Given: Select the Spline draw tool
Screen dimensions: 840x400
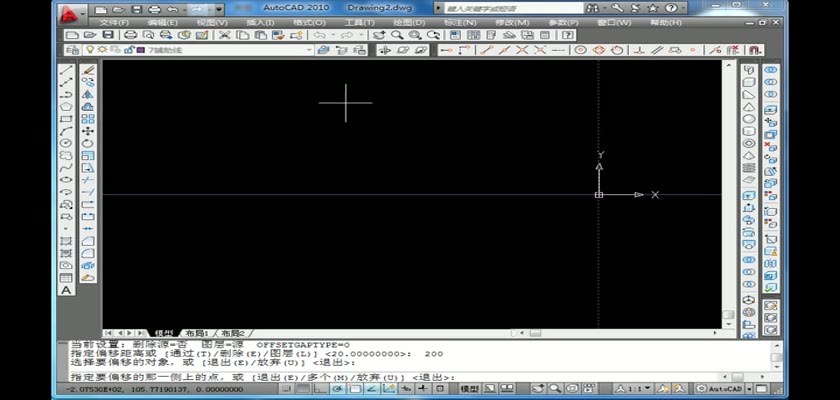Looking at the screenshot, I should coord(66,168).
